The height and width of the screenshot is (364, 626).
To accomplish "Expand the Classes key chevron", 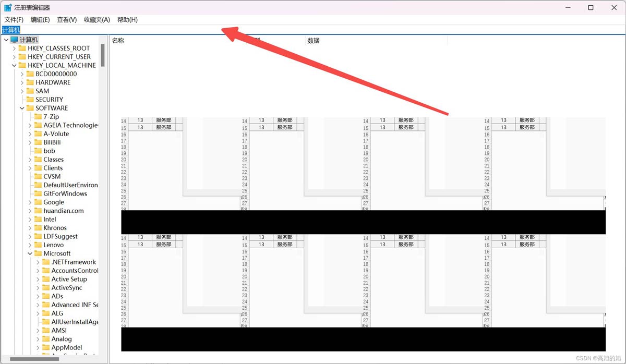I will [30, 160].
